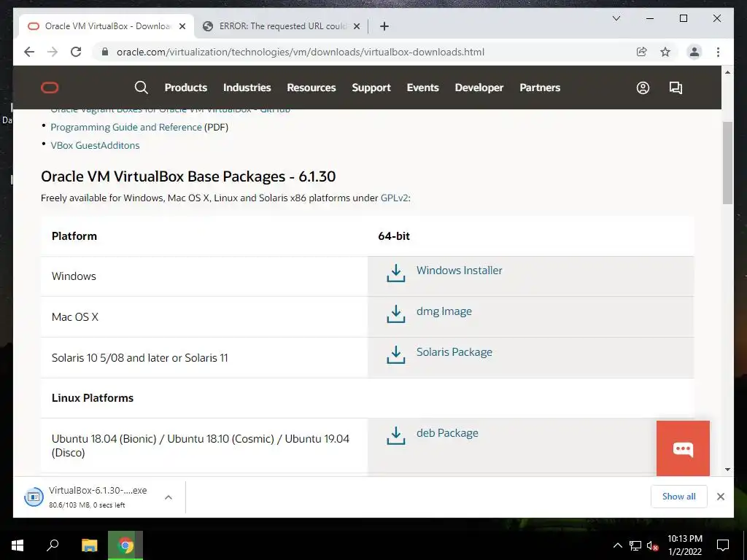Click the scrollbar down arrow
The height and width of the screenshot is (560, 747).
click(x=727, y=469)
